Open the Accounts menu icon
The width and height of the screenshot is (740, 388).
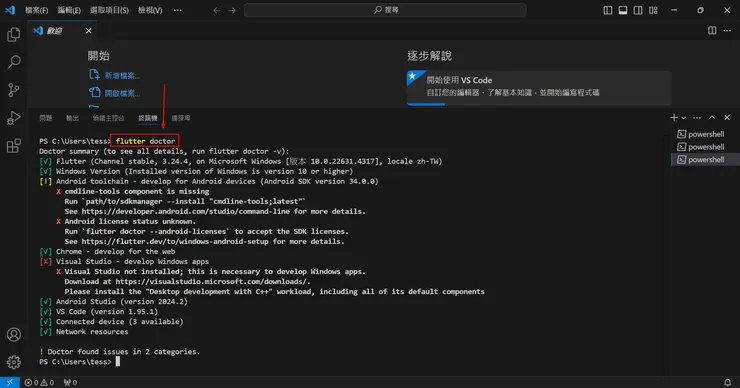coord(14,334)
